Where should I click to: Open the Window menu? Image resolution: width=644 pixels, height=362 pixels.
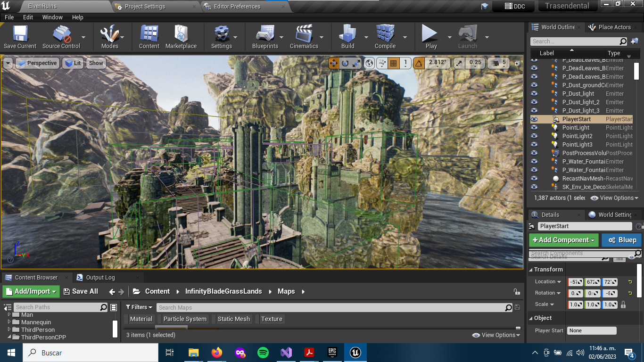point(52,17)
